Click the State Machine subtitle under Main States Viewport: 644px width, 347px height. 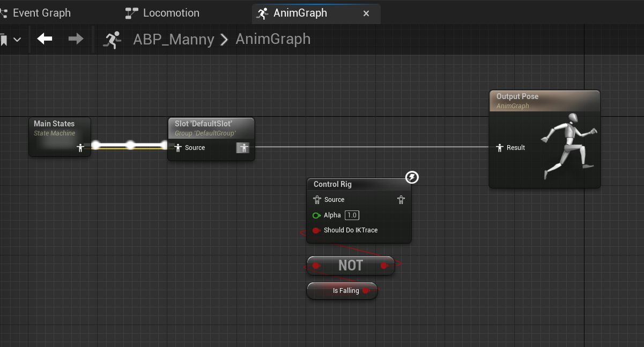[x=55, y=133]
